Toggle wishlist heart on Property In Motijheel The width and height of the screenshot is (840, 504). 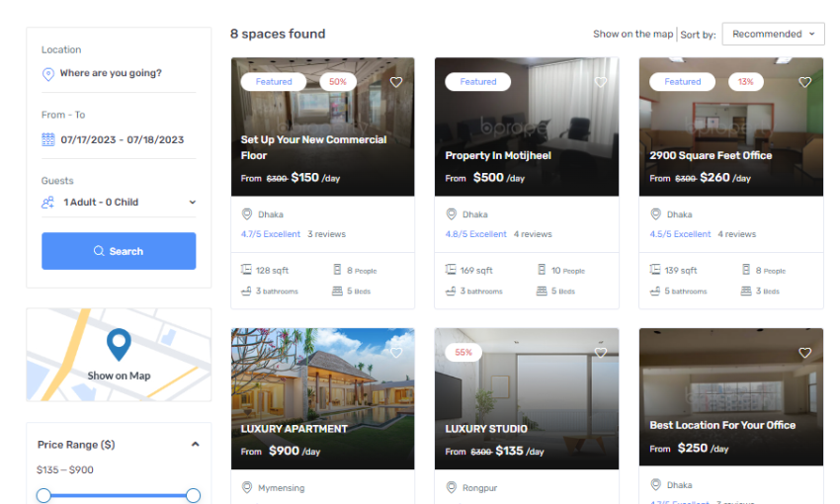coord(601,82)
